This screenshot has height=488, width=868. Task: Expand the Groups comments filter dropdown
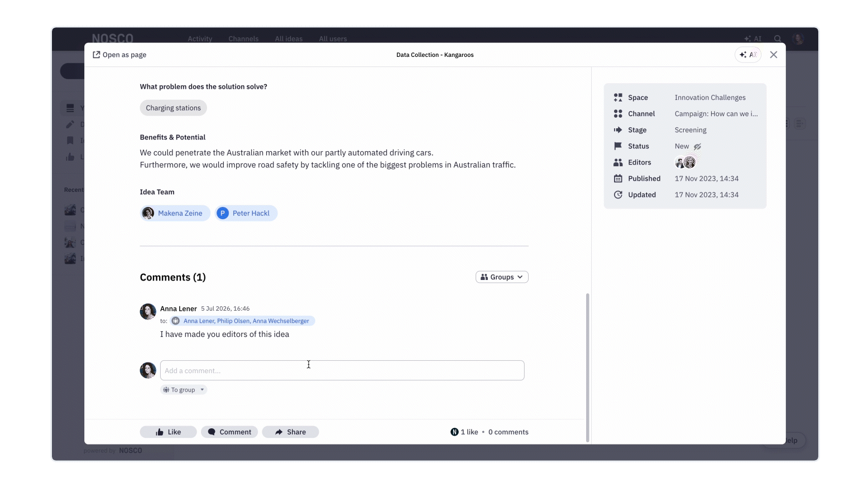(x=502, y=277)
